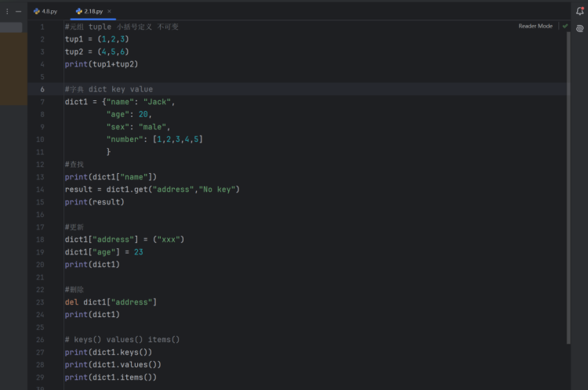
Task: Select the 2.18.py tab
Action: tap(94, 12)
